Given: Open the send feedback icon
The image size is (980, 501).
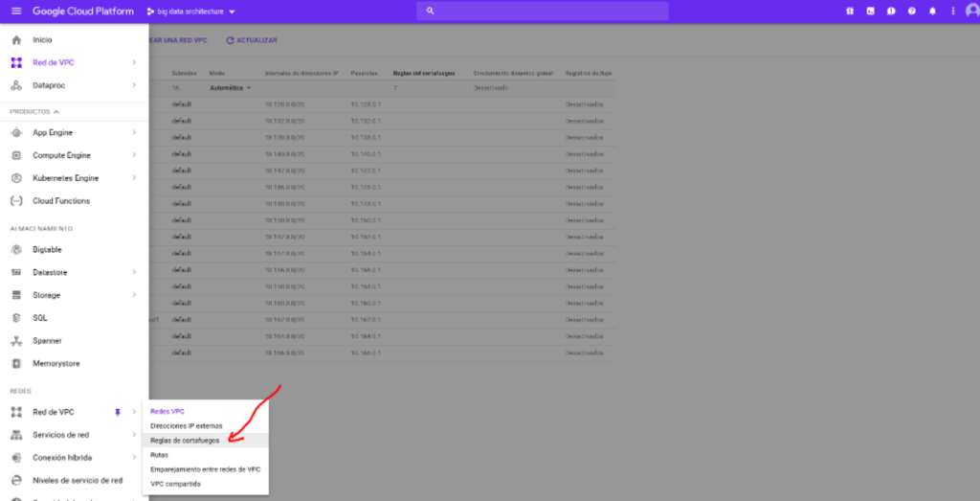Looking at the screenshot, I should click(x=891, y=11).
